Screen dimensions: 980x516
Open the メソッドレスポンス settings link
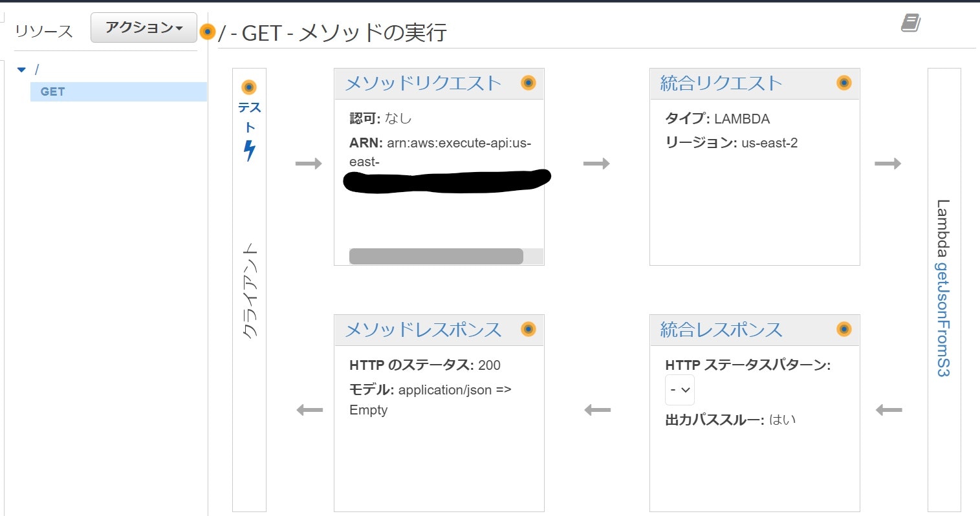[x=423, y=329]
